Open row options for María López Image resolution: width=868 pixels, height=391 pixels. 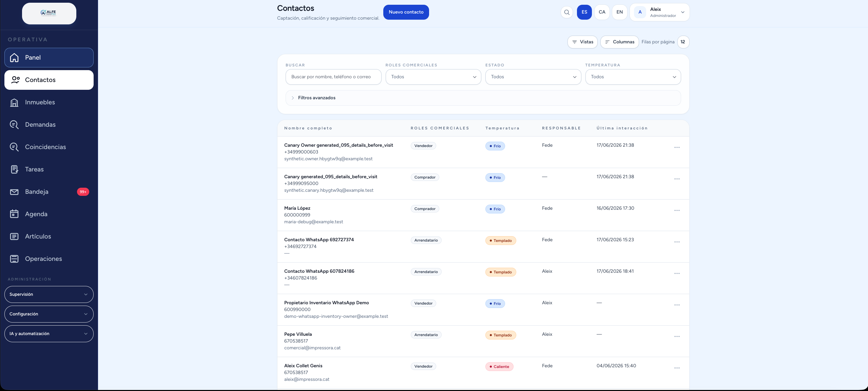click(677, 210)
